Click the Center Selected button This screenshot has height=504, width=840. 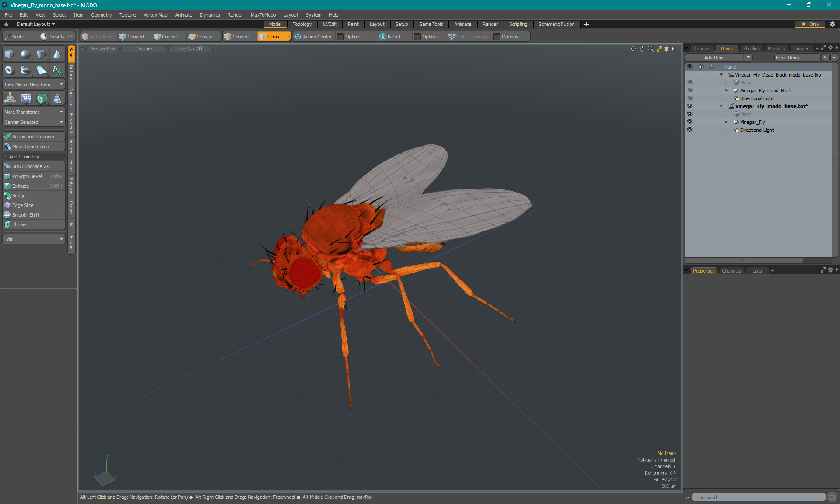click(x=33, y=122)
